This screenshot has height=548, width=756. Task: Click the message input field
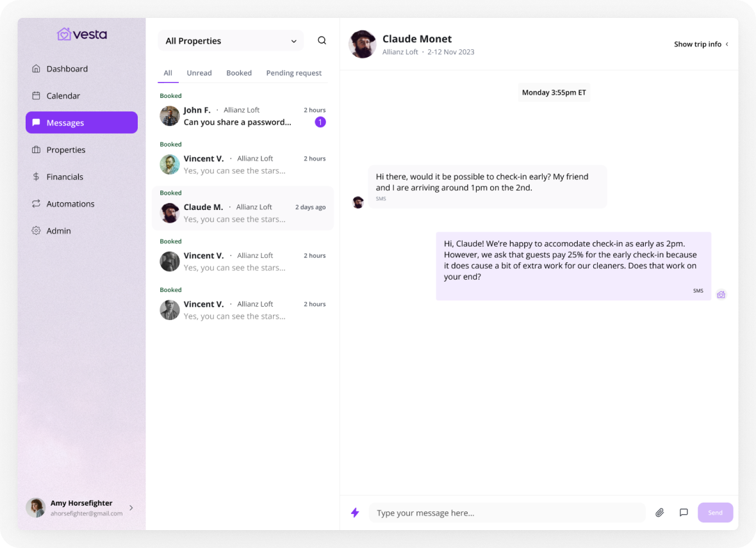coord(507,512)
